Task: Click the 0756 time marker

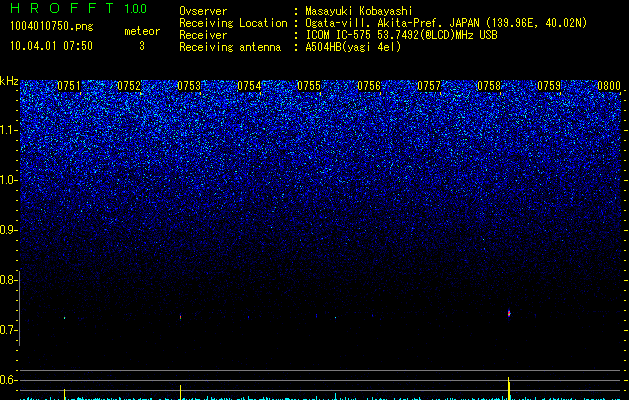Action: (369, 86)
